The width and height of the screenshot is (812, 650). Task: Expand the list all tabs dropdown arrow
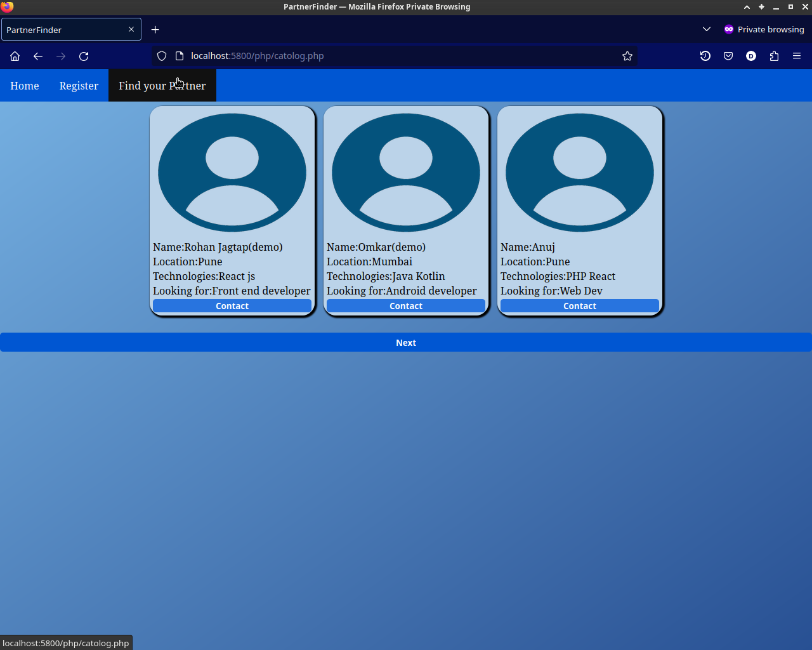click(707, 29)
